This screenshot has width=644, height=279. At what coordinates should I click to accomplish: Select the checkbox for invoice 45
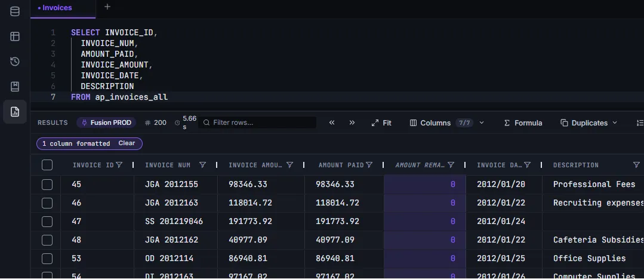[x=47, y=185]
